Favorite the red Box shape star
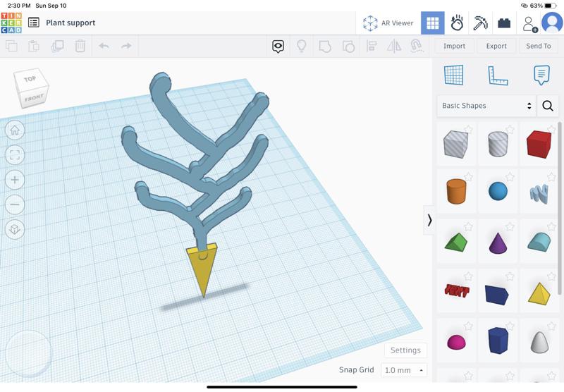Screen dimensions: 564x392 552,130
